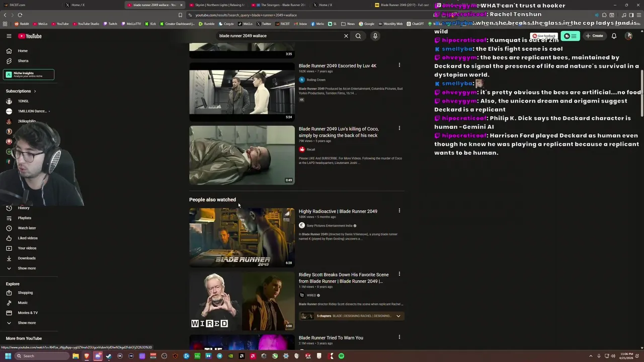
Task: Open Niche Insights extension panel
Action: (x=29, y=75)
